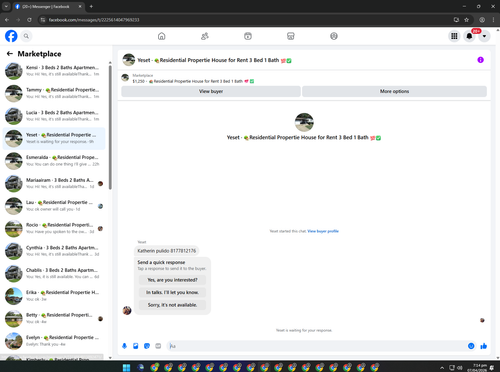The width and height of the screenshot is (500, 372).
Task: Bookmark this page with star icon
Action: [x=466, y=20]
